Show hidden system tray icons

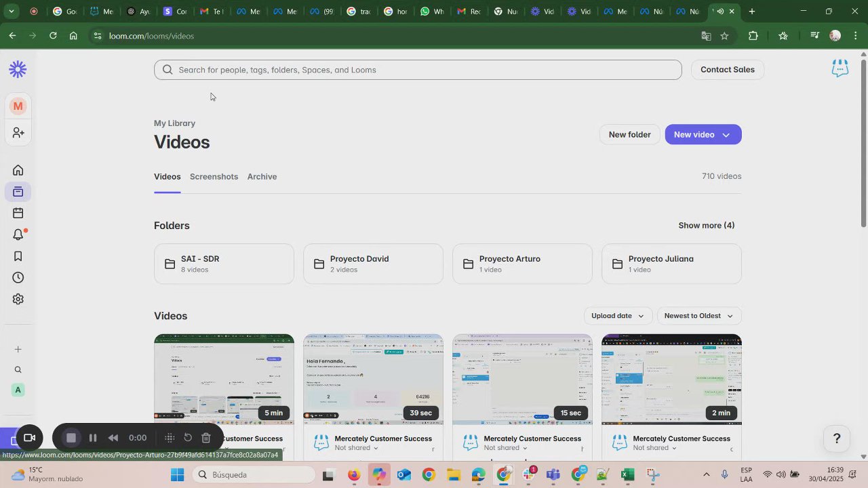(x=706, y=474)
